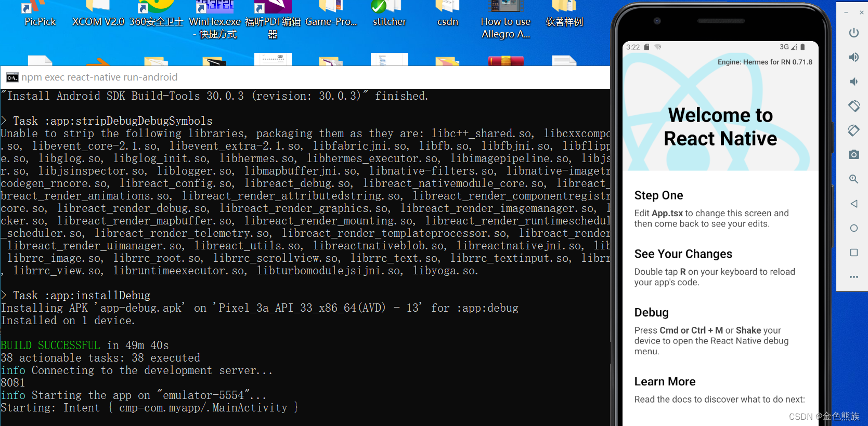Click the terminal window cmd icon
Image resolution: width=868 pixels, height=426 pixels.
point(12,77)
